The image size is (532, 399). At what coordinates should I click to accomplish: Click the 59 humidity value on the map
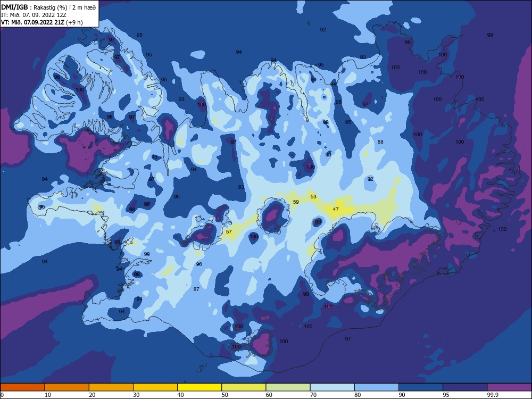pos(296,202)
